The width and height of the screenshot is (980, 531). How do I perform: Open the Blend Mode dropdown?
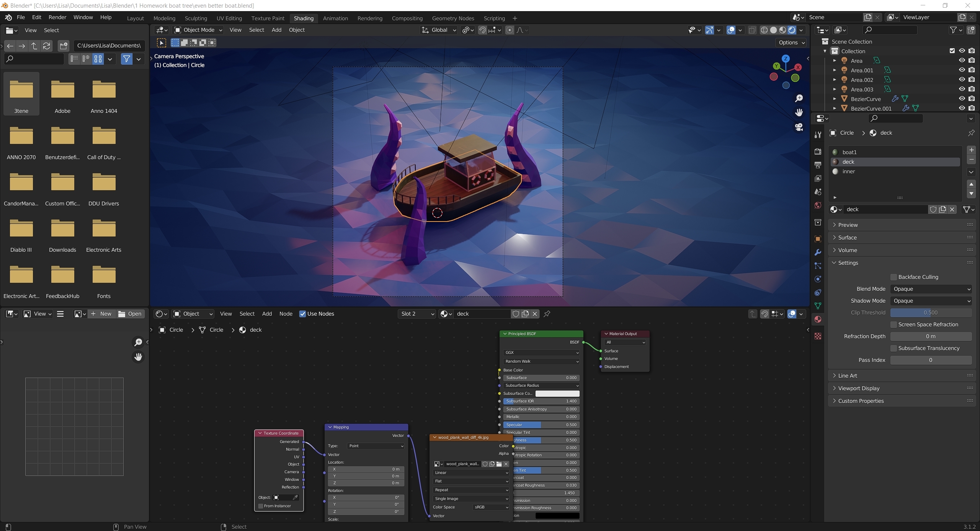pos(931,289)
